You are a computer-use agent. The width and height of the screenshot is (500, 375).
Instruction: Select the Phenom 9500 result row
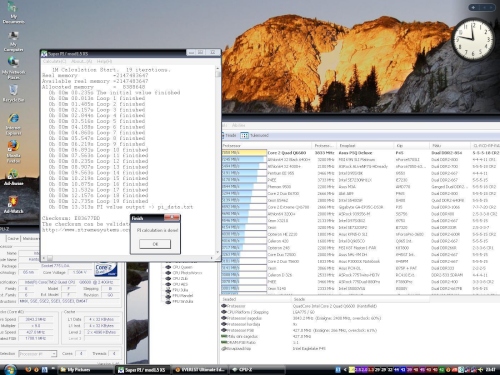(361, 187)
